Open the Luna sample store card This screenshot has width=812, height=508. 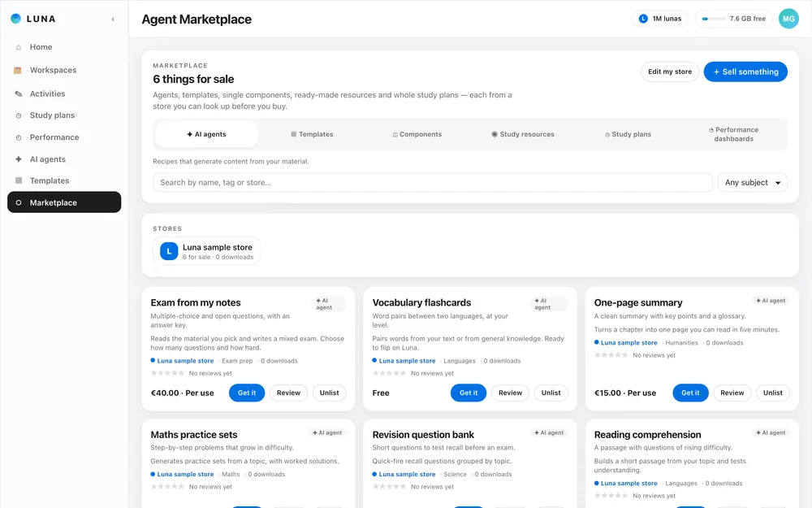[206, 251]
